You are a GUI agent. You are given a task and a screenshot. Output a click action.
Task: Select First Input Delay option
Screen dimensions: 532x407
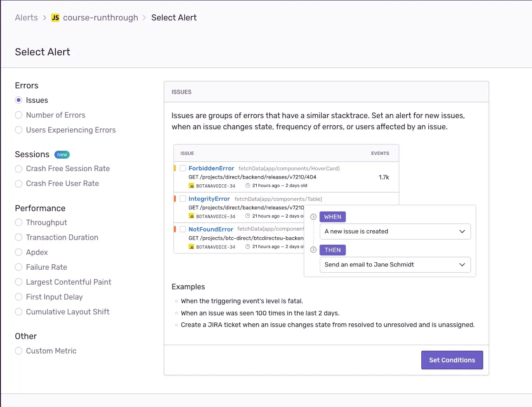(x=19, y=297)
